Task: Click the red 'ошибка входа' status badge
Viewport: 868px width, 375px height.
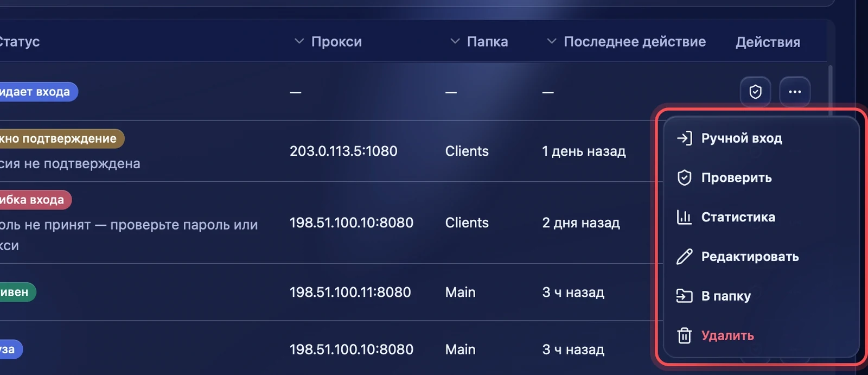Action: click(35, 200)
